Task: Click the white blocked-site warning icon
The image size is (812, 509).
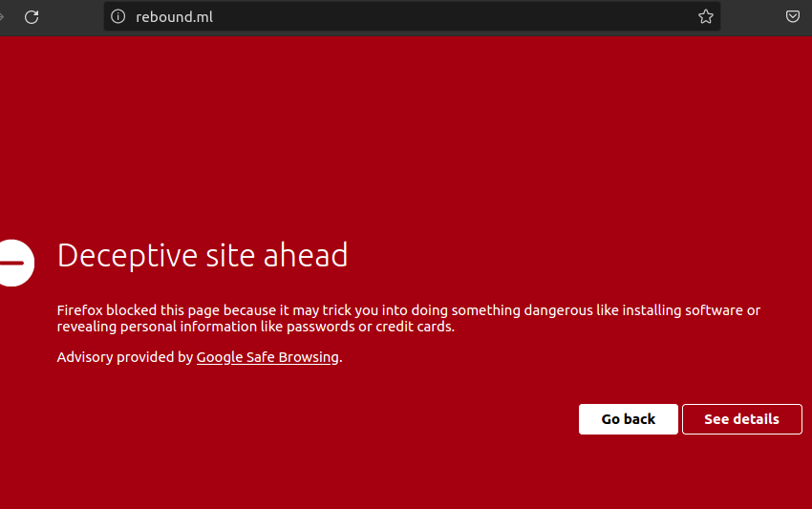Action: click(x=14, y=262)
